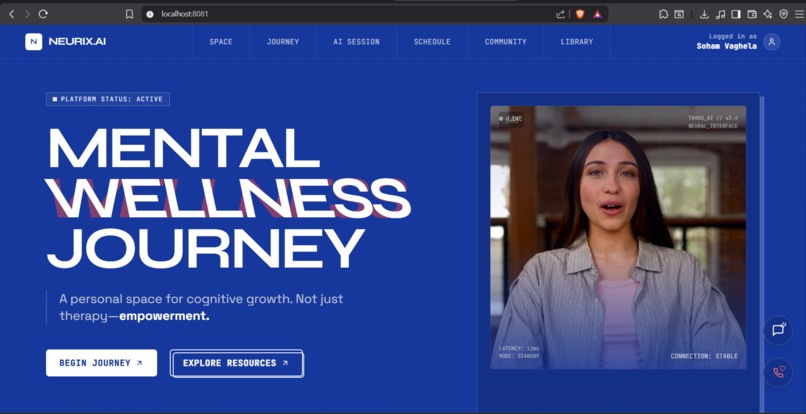Click the Neurix.AI logo icon
Image resolution: width=806 pixels, height=414 pixels.
[x=33, y=42]
